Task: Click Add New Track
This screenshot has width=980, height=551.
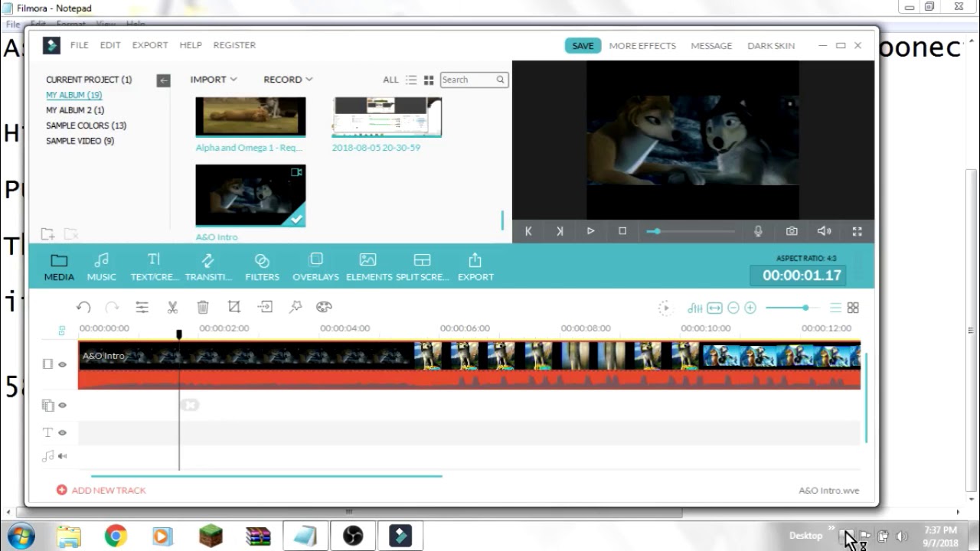Action: coord(101,490)
